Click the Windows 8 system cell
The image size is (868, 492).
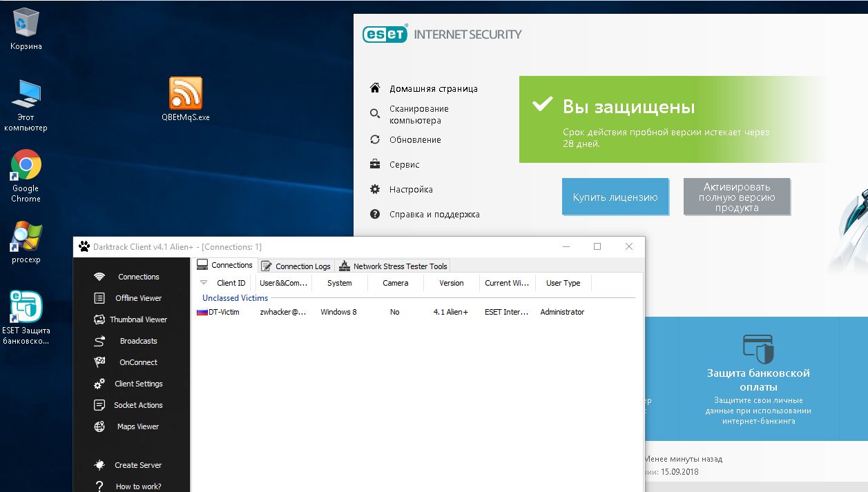tap(338, 312)
